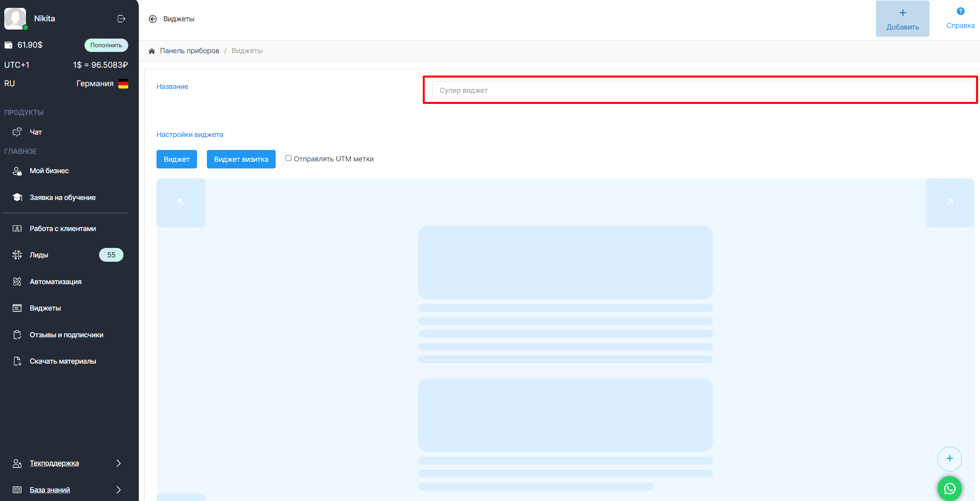Select top-left widget position arrow

click(181, 202)
